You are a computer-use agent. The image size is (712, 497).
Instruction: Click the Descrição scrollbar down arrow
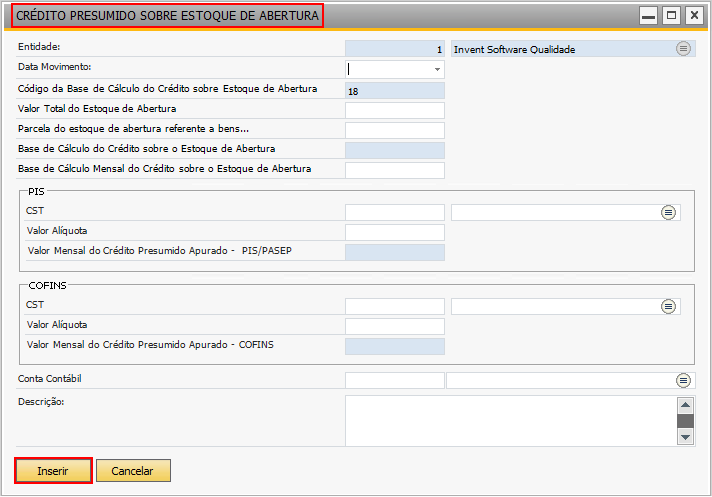pos(685,438)
